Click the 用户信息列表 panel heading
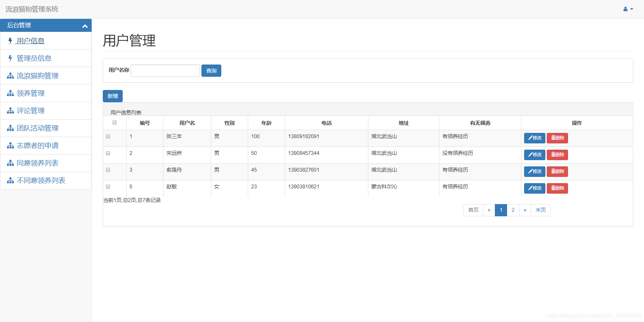 click(x=126, y=112)
